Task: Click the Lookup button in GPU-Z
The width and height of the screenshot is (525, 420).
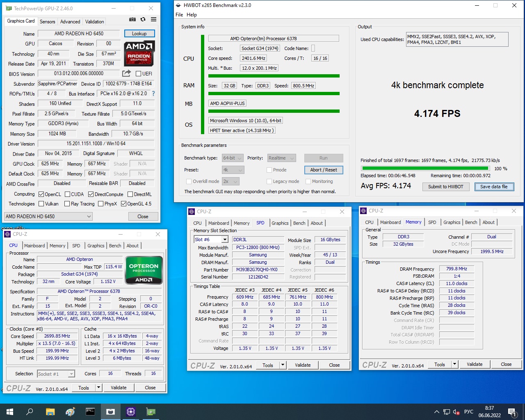Action: point(139,34)
